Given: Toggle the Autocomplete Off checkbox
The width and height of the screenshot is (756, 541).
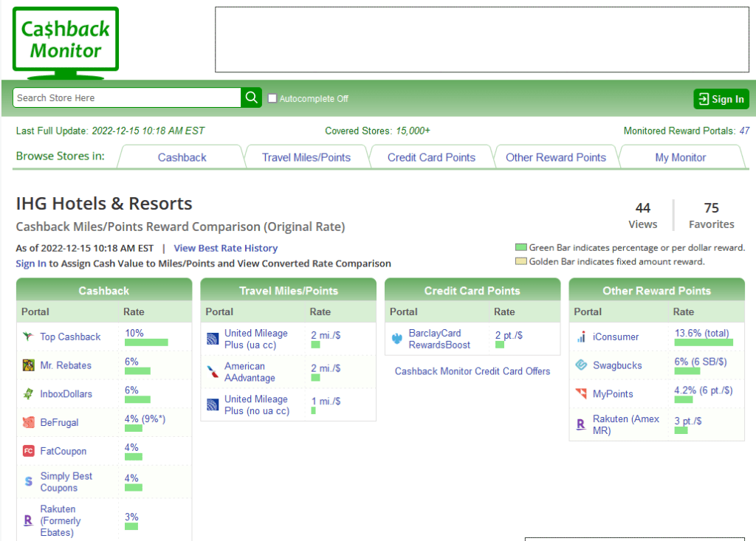Looking at the screenshot, I should coord(272,98).
